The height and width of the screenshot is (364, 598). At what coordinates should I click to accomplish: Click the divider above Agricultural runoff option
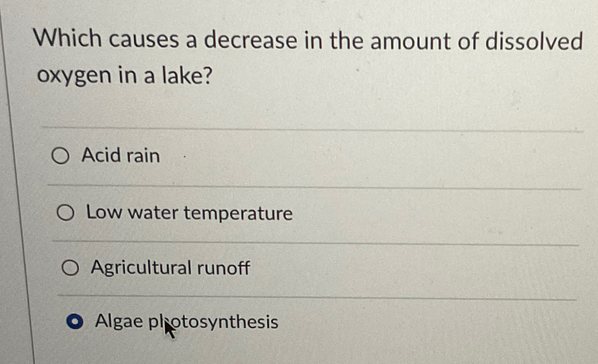(289, 243)
